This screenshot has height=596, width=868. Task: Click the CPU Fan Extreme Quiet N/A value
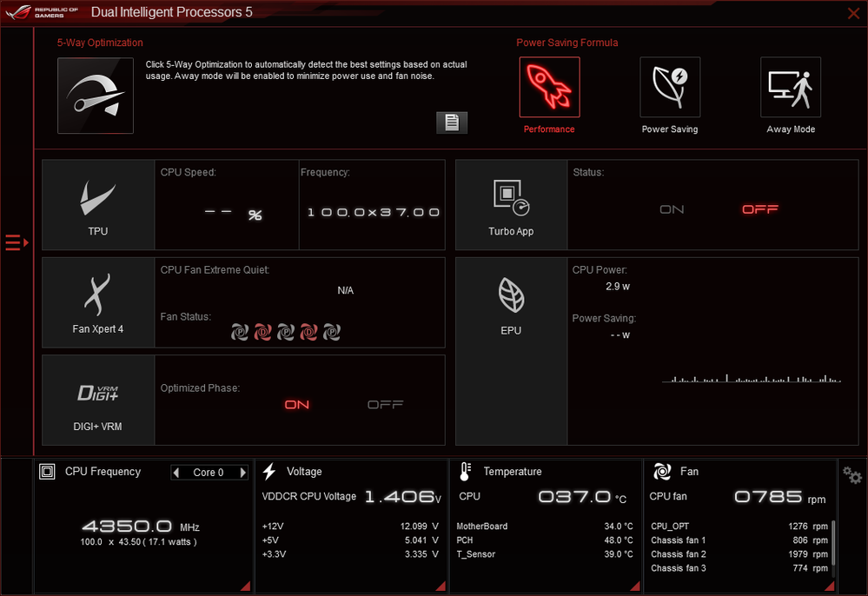pyautogui.click(x=346, y=290)
